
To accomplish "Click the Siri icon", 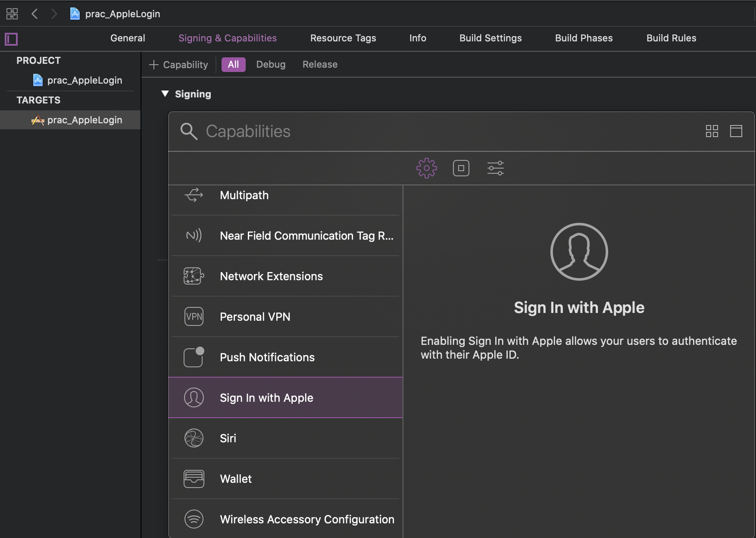I will pos(194,438).
